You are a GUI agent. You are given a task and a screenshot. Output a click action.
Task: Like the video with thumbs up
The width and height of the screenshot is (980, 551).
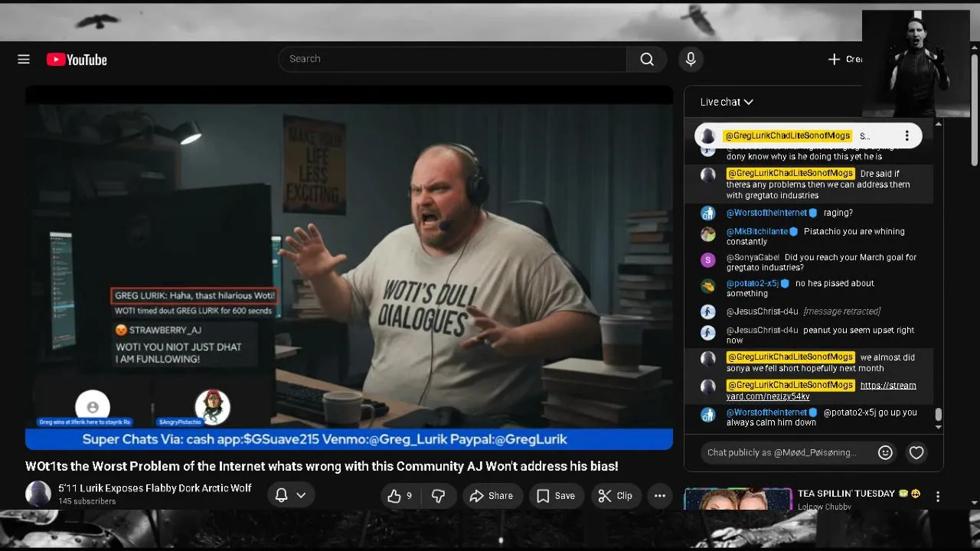pos(400,496)
